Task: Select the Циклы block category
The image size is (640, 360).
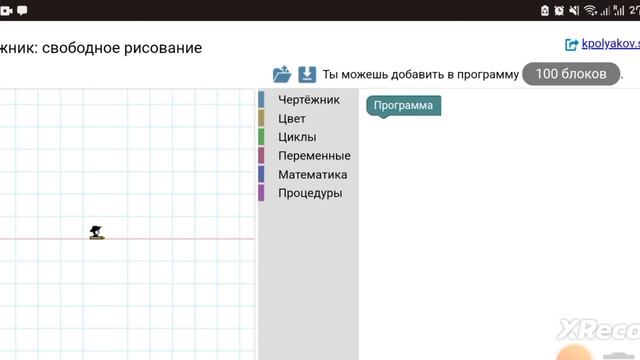Action: tap(308, 137)
